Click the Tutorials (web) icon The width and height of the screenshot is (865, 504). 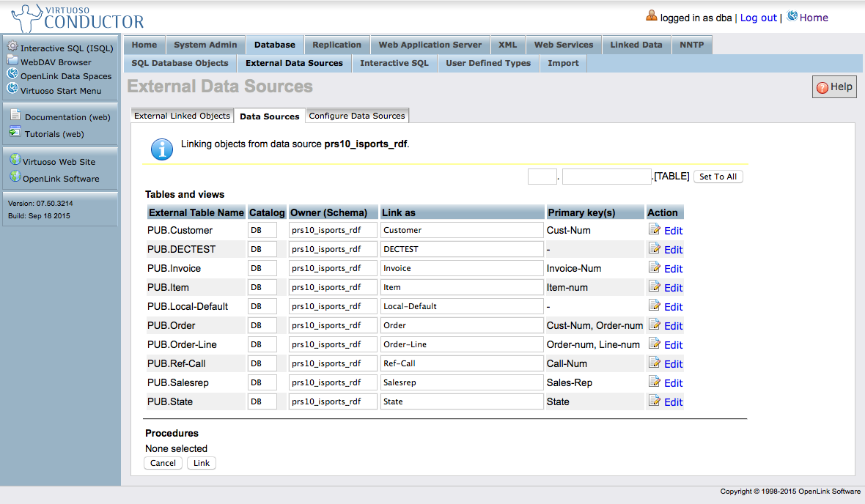(x=15, y=133)
